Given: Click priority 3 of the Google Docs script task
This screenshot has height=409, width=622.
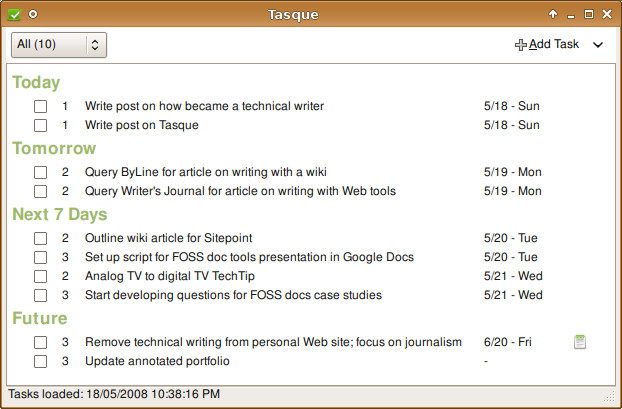Looking at the screenshot, I should pyautogui.click(x=65, y=257).
